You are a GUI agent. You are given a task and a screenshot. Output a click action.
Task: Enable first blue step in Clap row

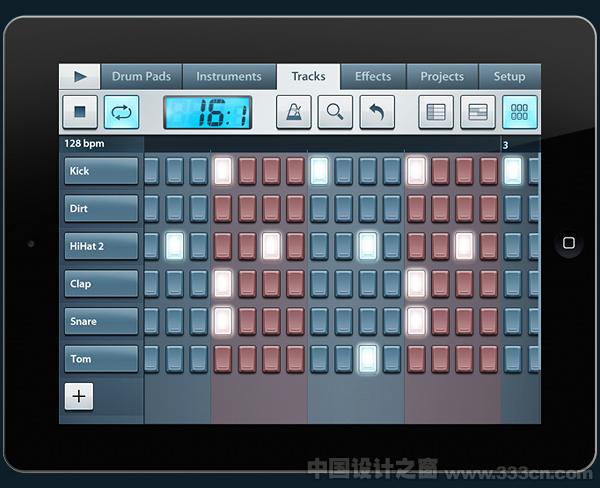[x=152, y=284]
